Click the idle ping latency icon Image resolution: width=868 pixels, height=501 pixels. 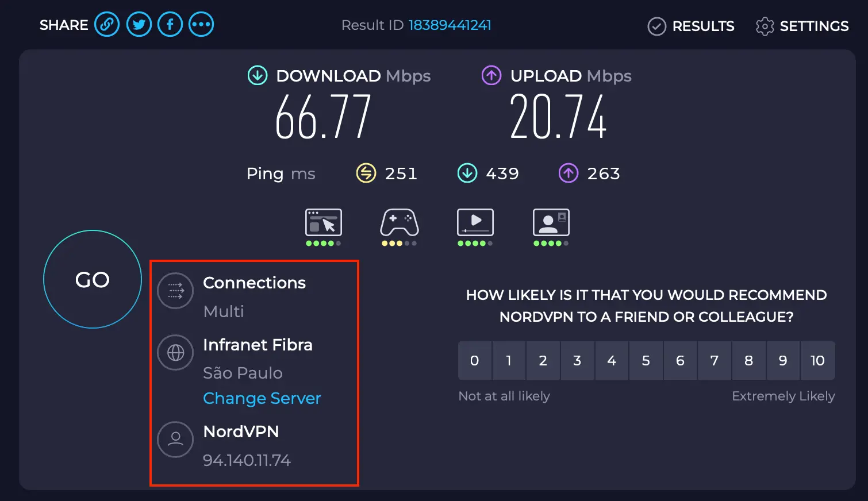[366, 172]
